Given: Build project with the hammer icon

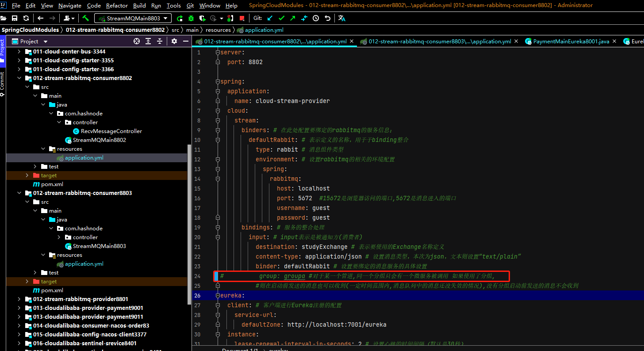Looking at the screenshot, I should [86, 18].
